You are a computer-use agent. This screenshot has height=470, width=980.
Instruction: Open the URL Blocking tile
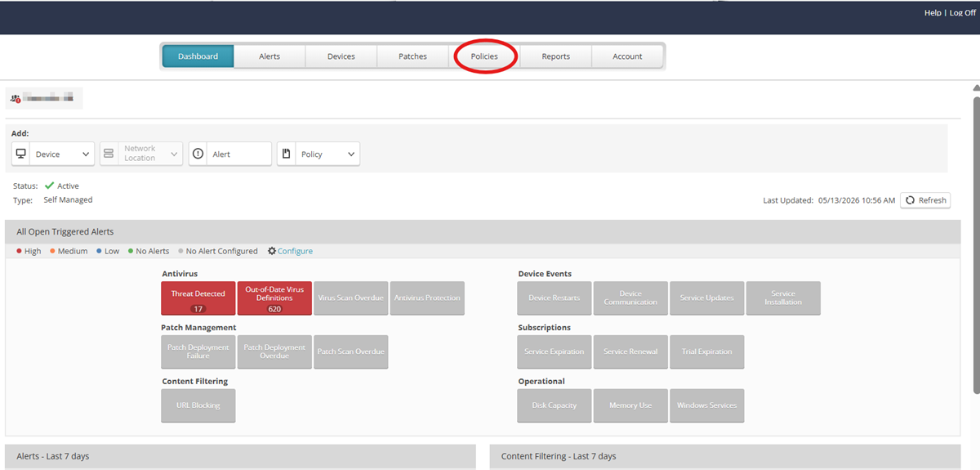pyautogui.click(x=198, y=405)
